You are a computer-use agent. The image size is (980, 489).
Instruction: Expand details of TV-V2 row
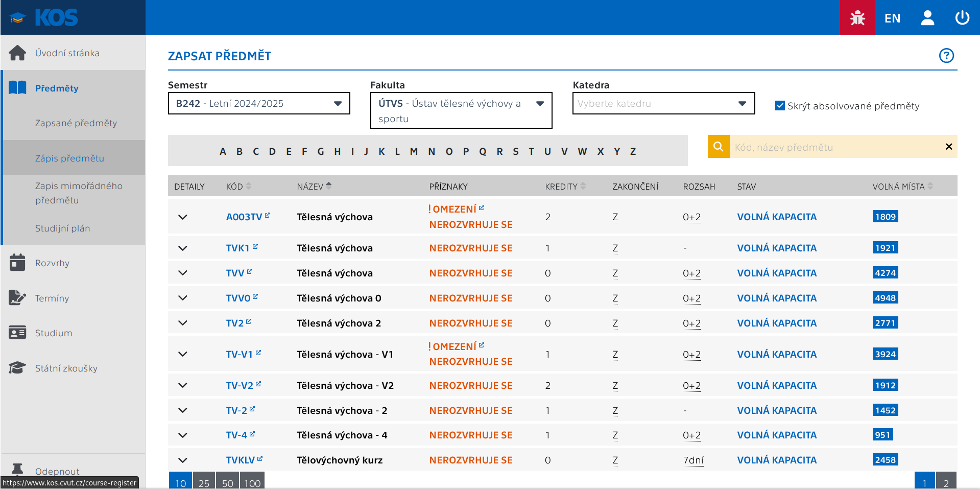coord(183,385)
